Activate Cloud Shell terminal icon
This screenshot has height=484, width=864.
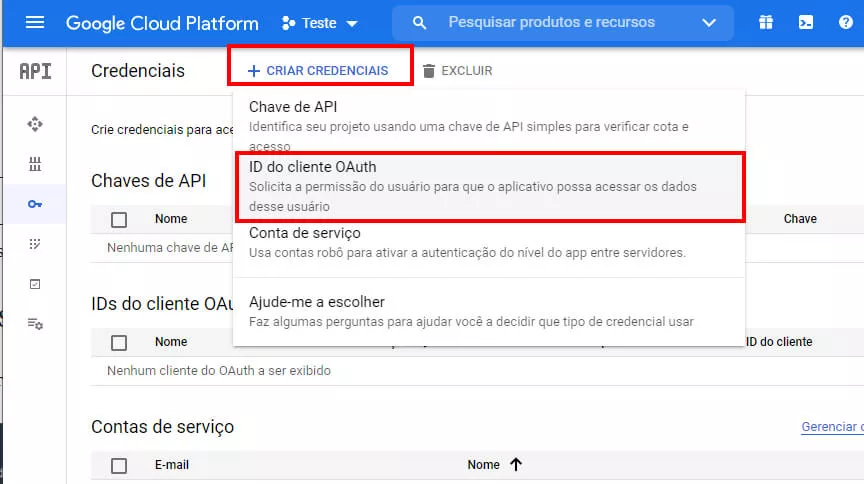806,23
